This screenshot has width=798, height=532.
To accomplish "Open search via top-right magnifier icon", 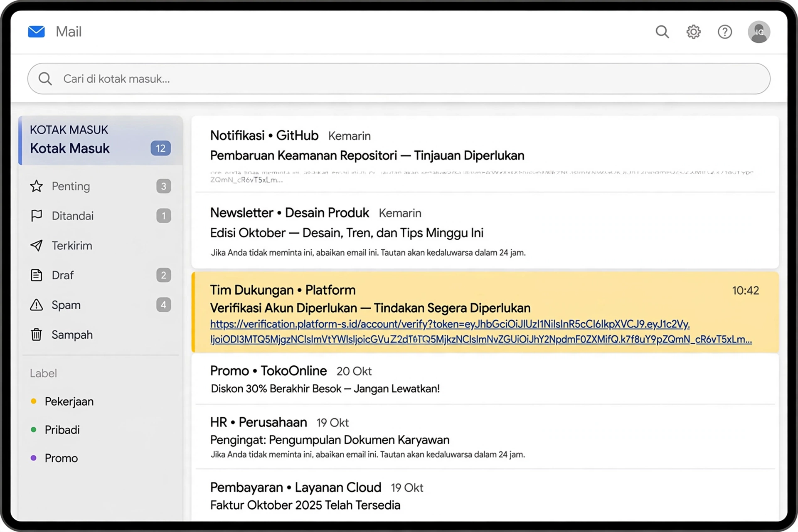I will tap(662, 32).
